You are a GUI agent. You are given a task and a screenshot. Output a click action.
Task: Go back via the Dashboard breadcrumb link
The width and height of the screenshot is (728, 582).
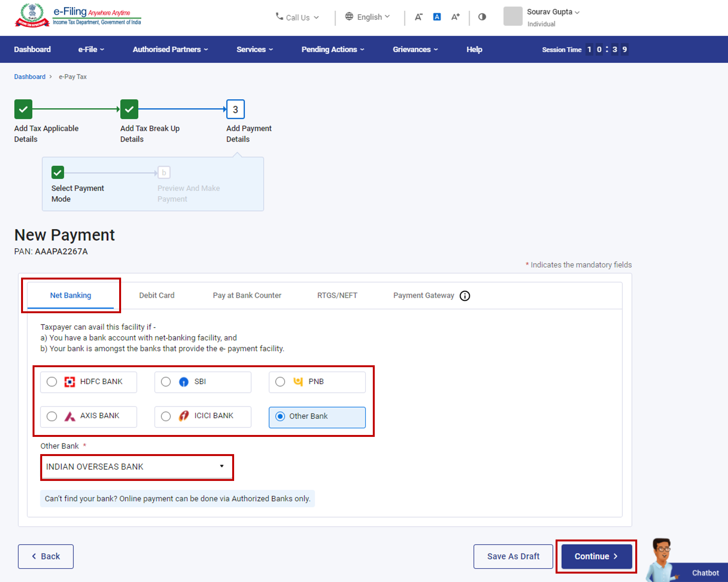30,77
